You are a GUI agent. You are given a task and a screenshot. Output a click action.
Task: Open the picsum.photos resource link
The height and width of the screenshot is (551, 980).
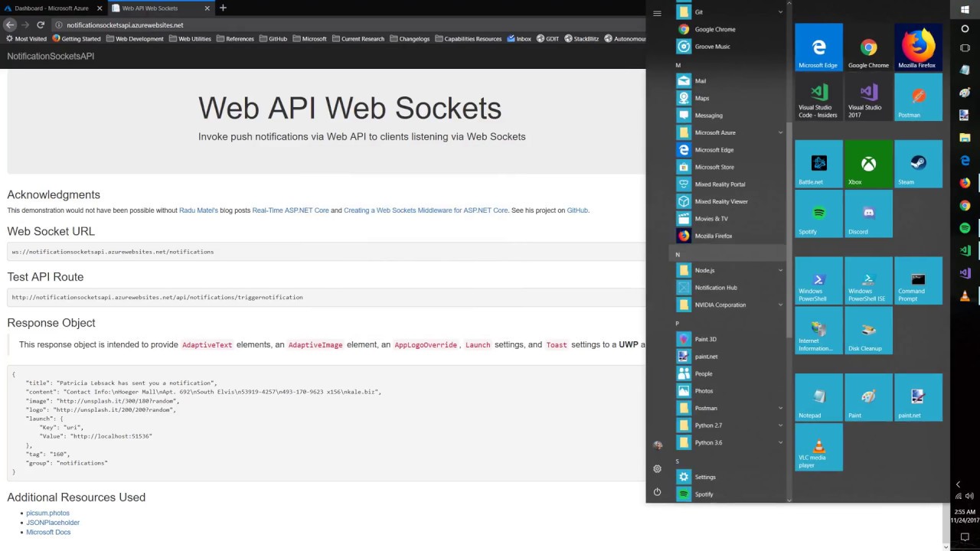click(47, 513)
